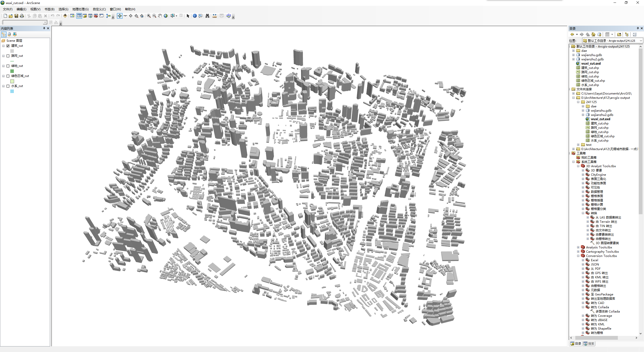This screenshot has width=644, height=352.
Task: Activate the Pan tool
Action: coord(160,16)
